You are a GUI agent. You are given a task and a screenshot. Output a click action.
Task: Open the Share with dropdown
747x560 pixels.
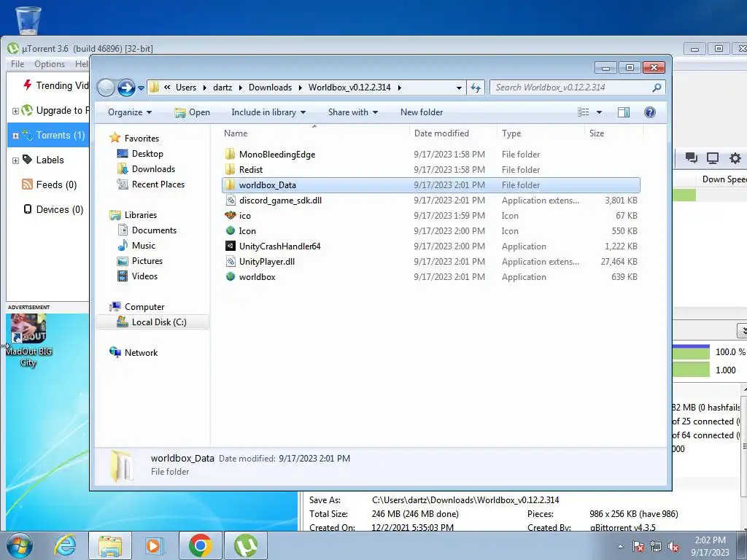pos(353,112)
